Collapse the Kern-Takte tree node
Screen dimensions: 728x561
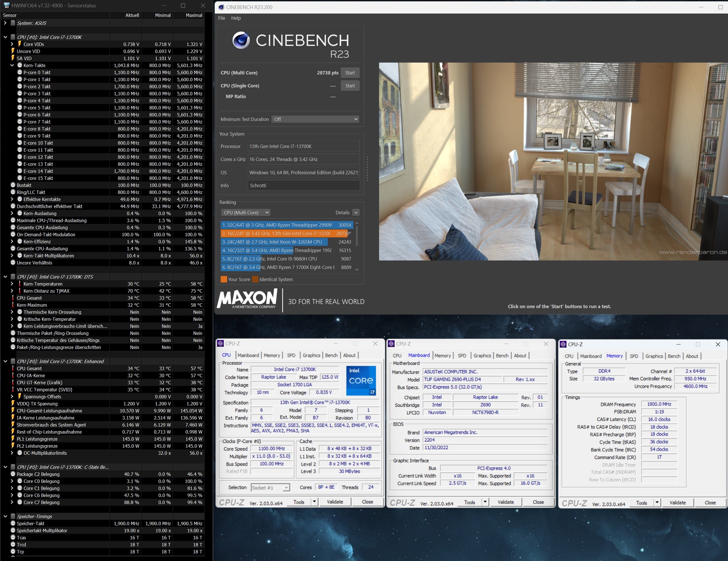[x=12, y=65]
